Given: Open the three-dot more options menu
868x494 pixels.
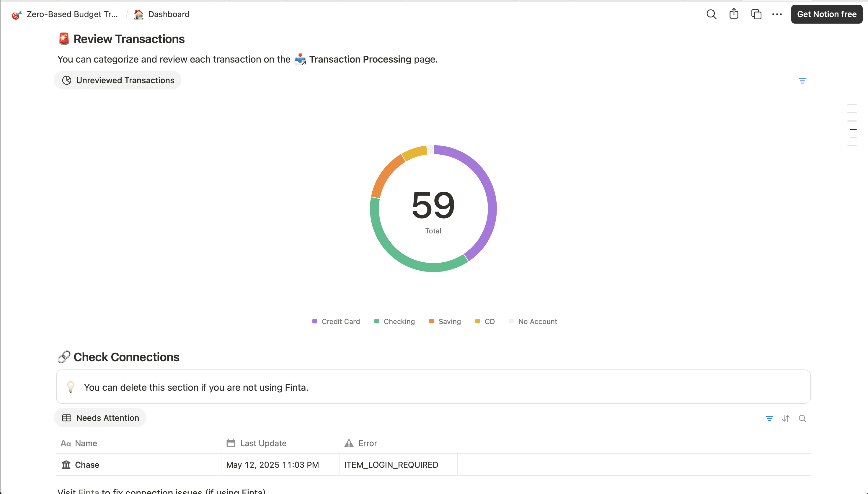Looking at the screenshot, I should pyautogui.click(x=777, y=14).
